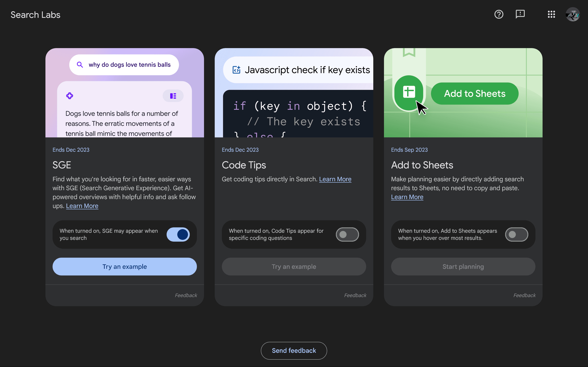Open Learn More link in Code Tips card

335,179
